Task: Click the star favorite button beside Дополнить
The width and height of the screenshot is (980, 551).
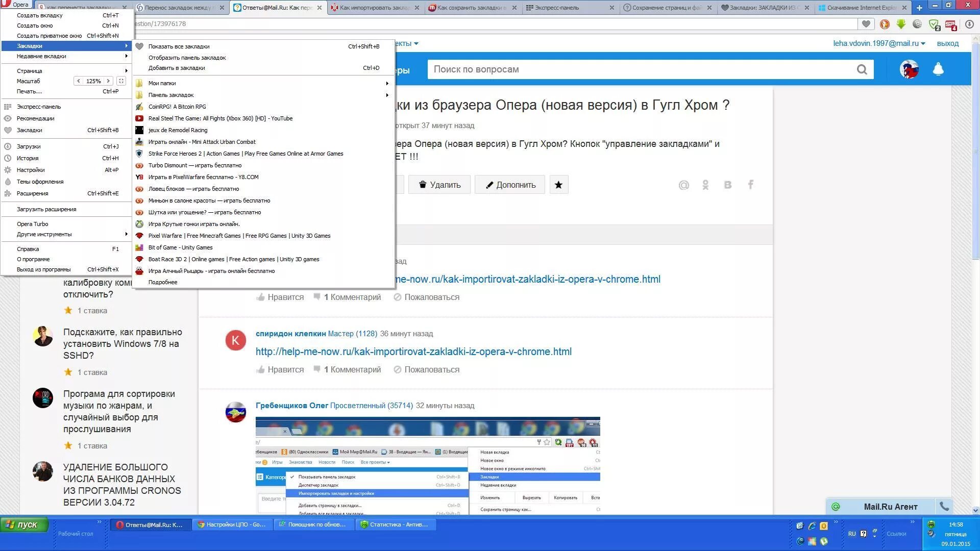Action: (559, 185)
